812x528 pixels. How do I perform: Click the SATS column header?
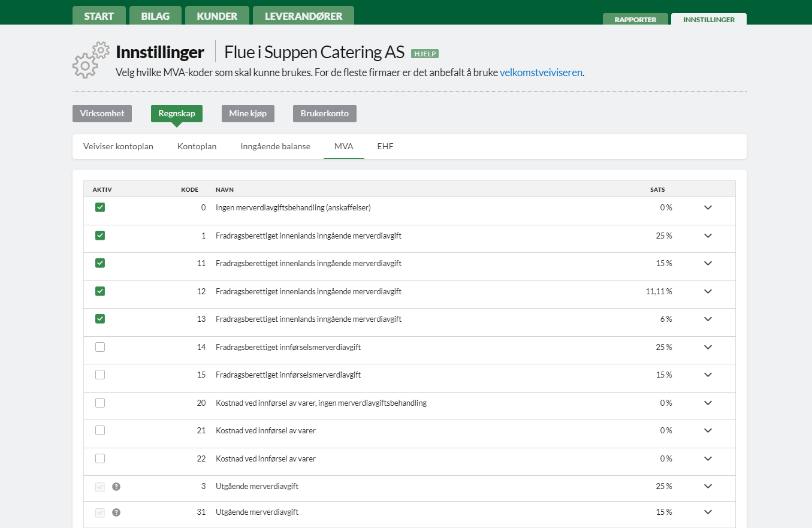[657, 189]
